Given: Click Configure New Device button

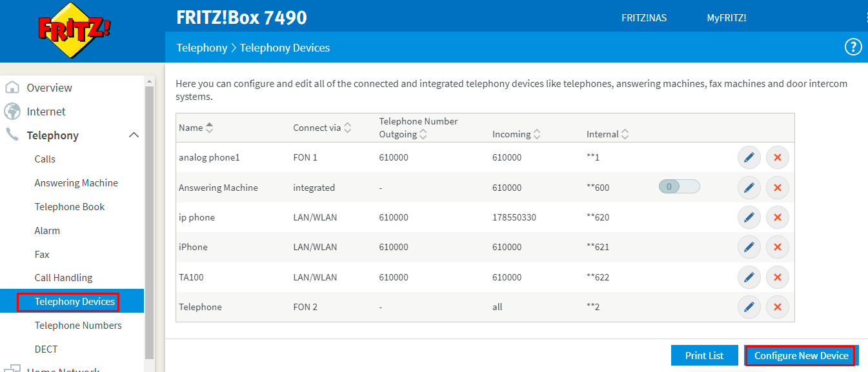Looking at the screenshot, I should click(801, 356).
